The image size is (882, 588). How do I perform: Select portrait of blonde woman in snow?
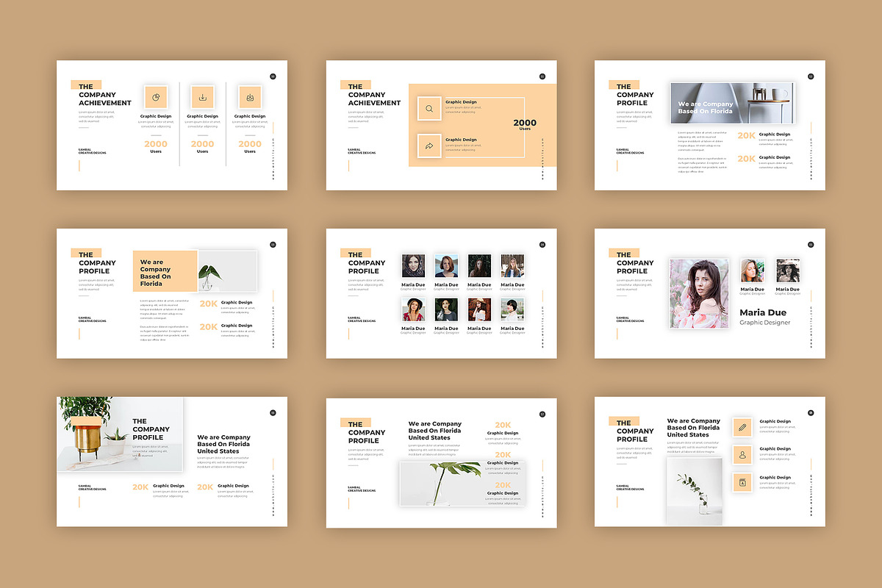pyautogui.click(x=512, y=266)
